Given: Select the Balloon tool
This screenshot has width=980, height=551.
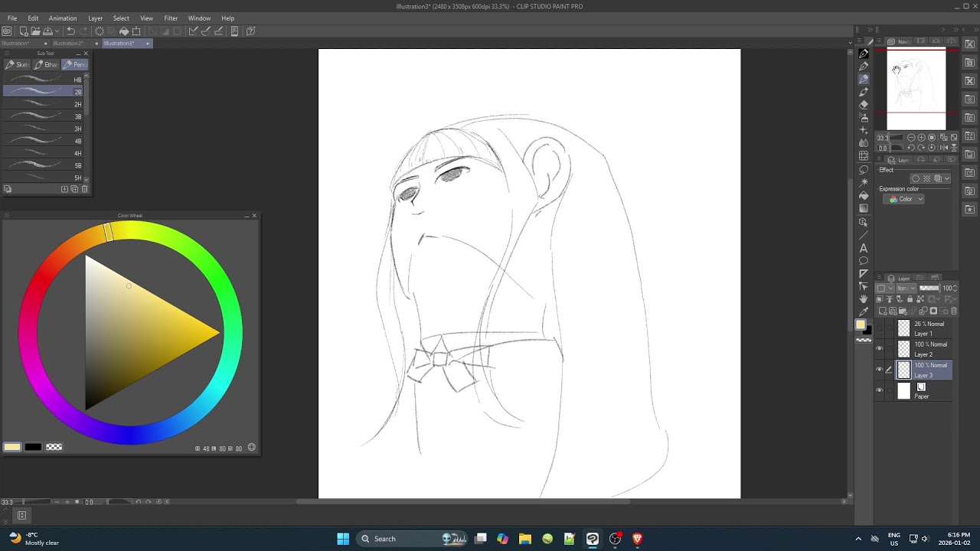Looking at the screenshot, I should click(864, 260).
